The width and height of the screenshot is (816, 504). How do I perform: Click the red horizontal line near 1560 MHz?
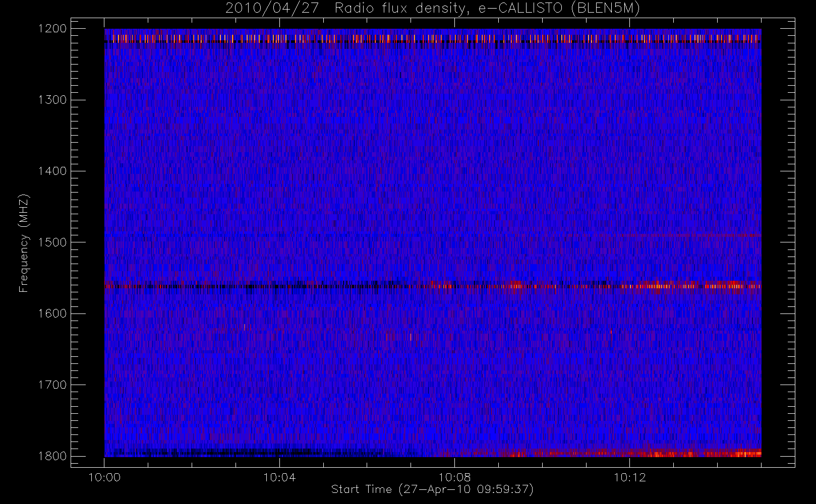click(x=433, y=286)
